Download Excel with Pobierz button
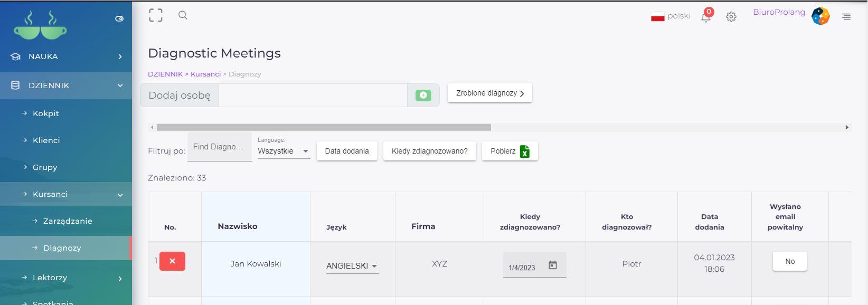Screen dimensions: 868x305 pos(510,151)
